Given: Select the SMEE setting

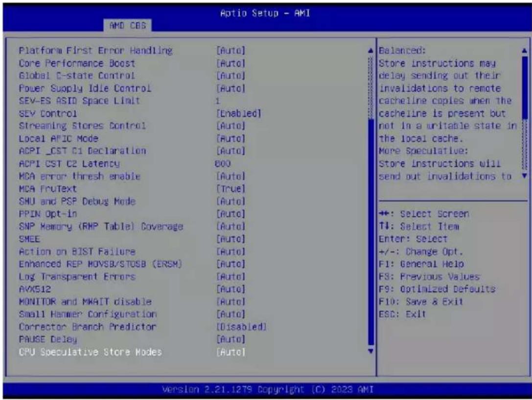Looking at the screenshot, I should click(x=29, y=239).
